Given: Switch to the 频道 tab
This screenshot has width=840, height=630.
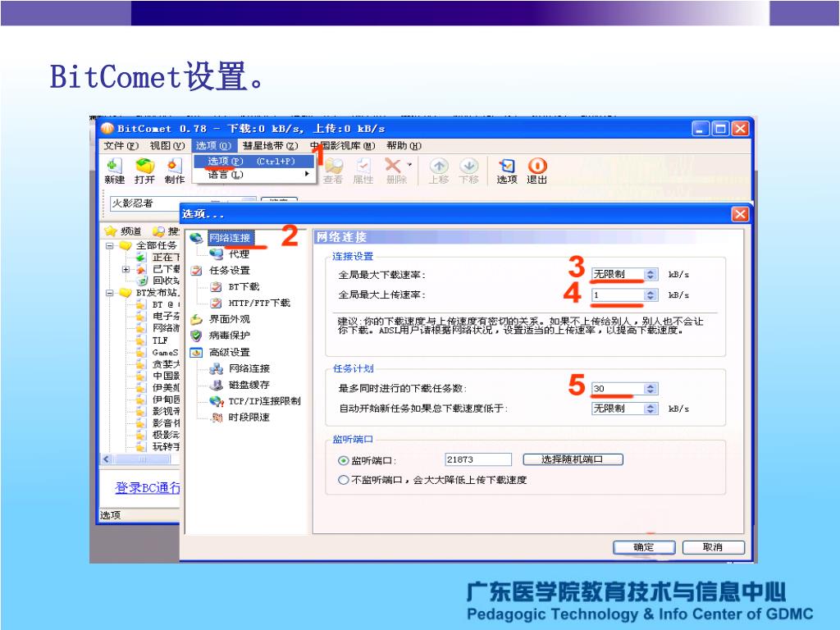Looking at the screenshot, I should [125, 231].
